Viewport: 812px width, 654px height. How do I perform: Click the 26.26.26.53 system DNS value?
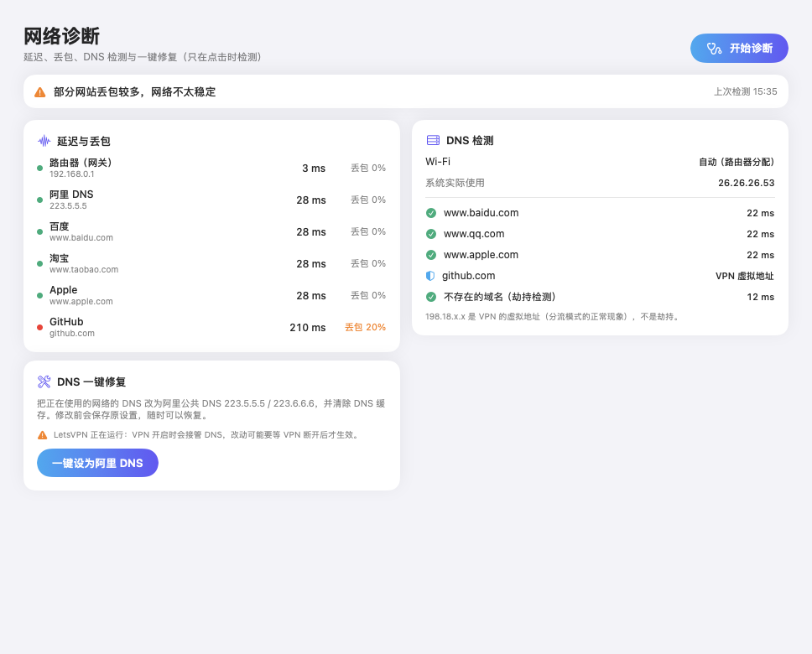[x=747, y=184]
